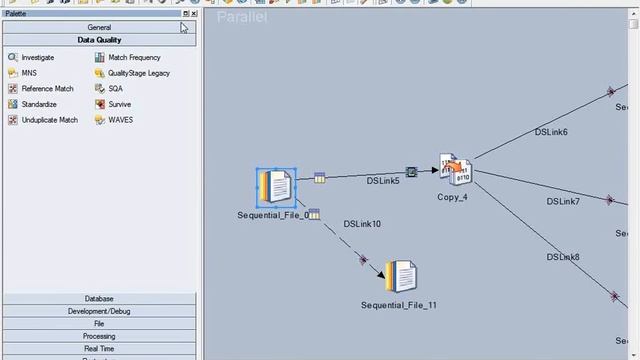Click the Sequential_File_11 name label
The width and height of the screenshot is (640, 360).
pos(399,305)
